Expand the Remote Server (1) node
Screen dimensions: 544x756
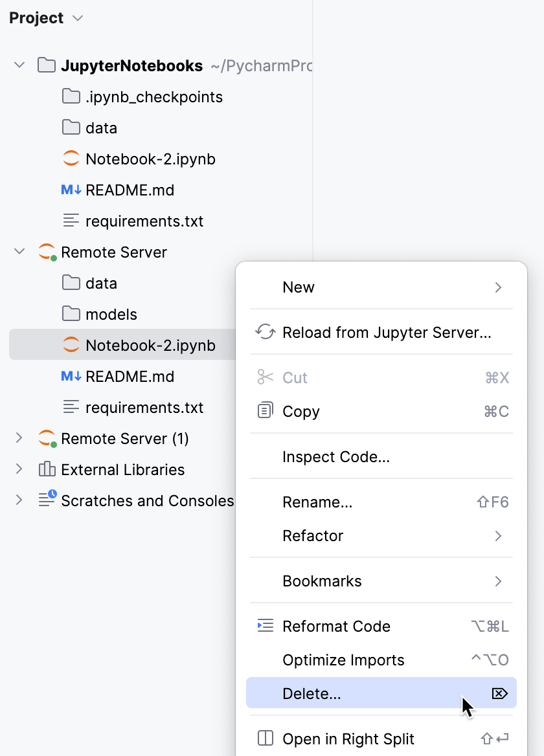(x=19, y=438)
